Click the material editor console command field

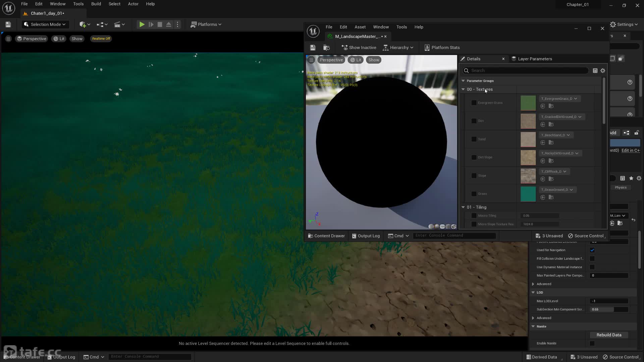coord(454,236)
